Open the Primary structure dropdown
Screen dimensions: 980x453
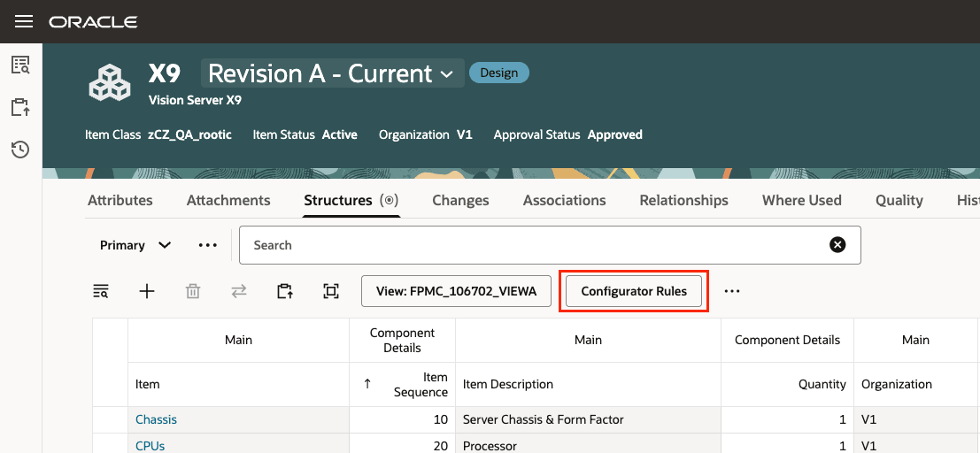pyautogui.click(x=135, y=246)
